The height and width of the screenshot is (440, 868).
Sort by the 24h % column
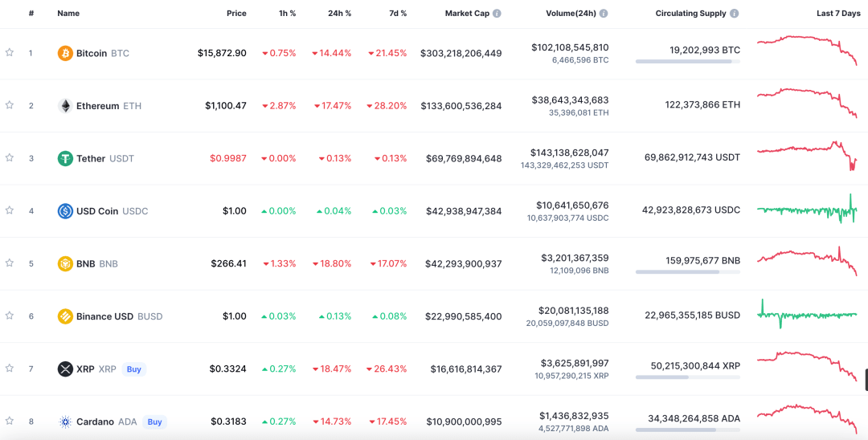click(x=340, y=14)
